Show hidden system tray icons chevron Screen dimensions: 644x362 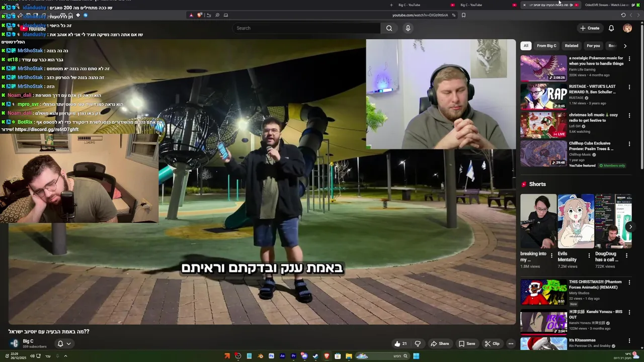tap(65, 356)
